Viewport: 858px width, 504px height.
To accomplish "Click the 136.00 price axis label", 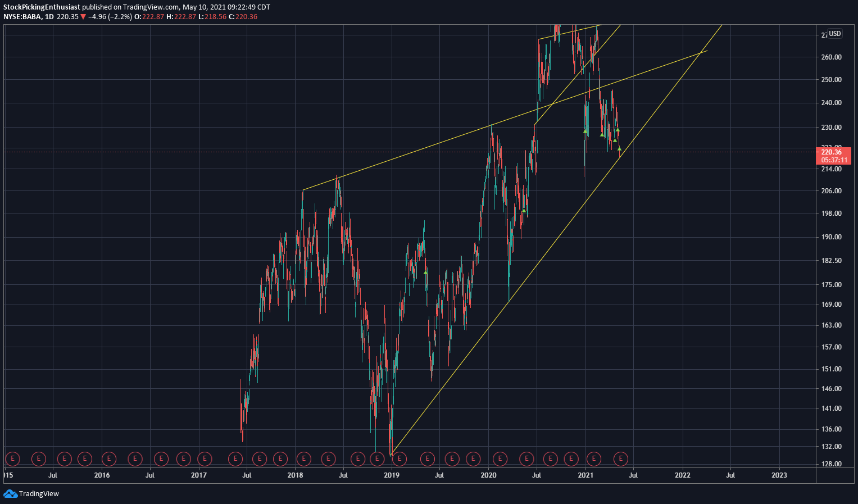I will (832, 429).
